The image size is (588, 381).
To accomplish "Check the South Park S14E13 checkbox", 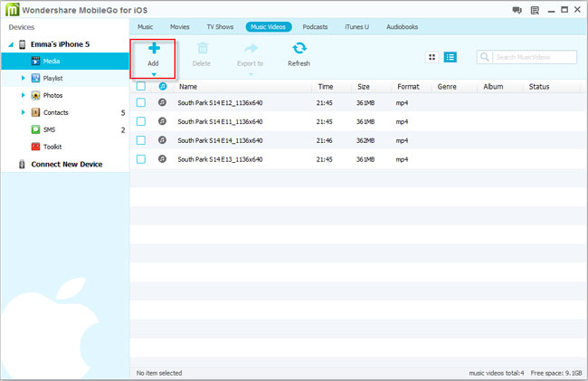I will point(141,159).
